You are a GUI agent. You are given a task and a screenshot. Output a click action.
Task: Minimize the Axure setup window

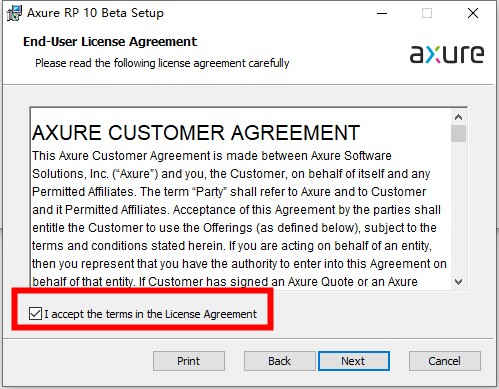pyautogui.click(x=382, y=13)
